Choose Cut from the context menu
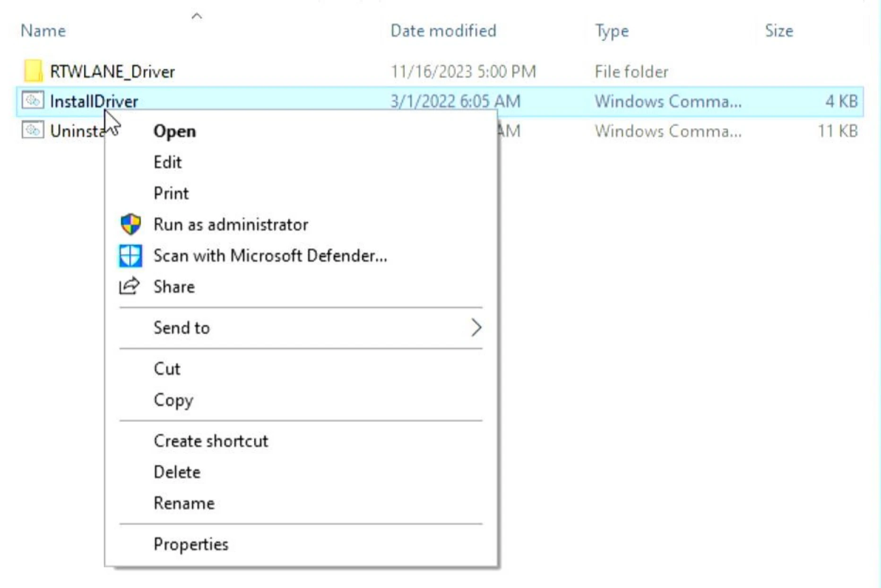Screen dimensions: 881x588 (x=167, y=369)
